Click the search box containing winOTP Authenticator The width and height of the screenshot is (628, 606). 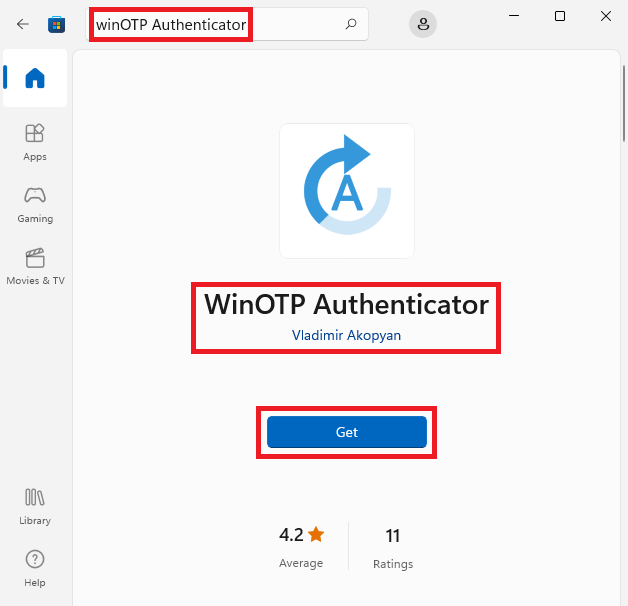tap(227, 24)
